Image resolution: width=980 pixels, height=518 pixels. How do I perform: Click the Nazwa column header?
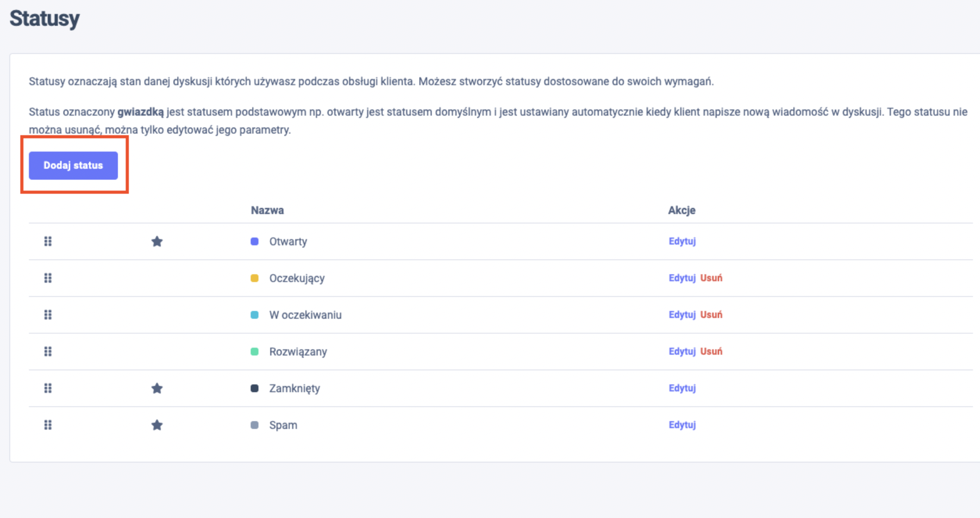[267, 210]
